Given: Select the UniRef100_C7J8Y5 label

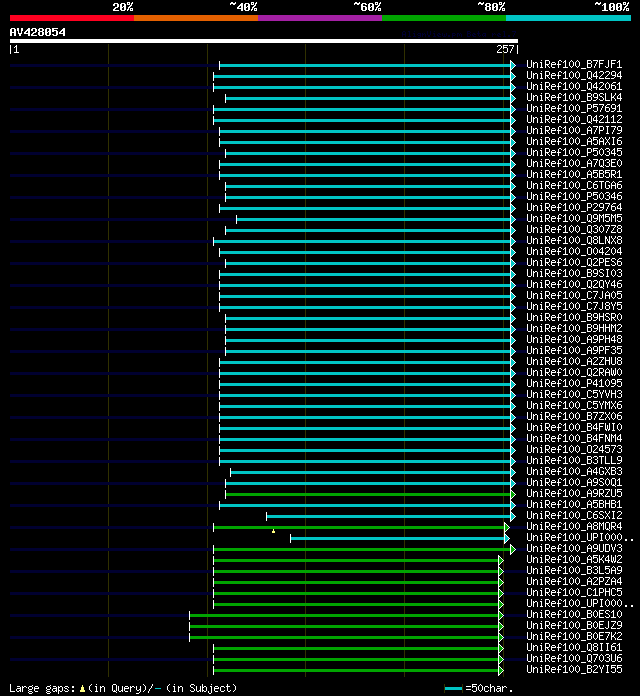Looking at the screenshot, I should (x=574, y=306).
